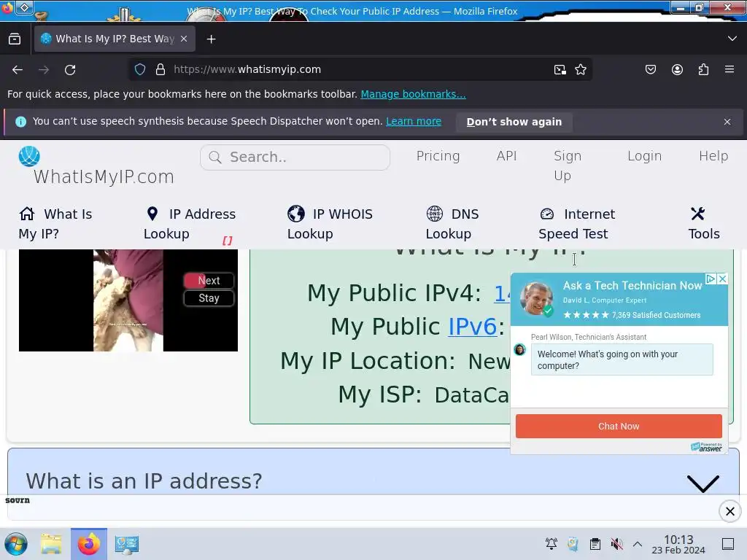This screenshot has width=747, height=560.
Task: Close the What Is My IP tab
Action: coord(184,39)
